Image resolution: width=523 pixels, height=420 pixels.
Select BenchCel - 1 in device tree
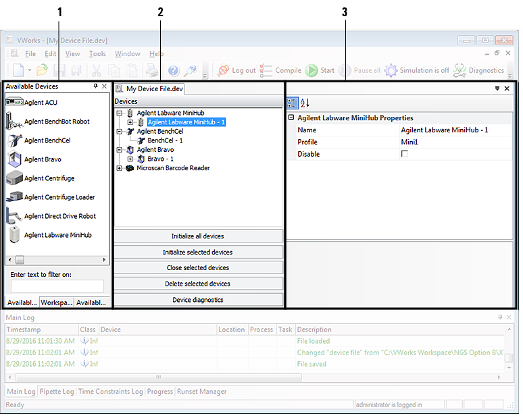coord(165,140)
